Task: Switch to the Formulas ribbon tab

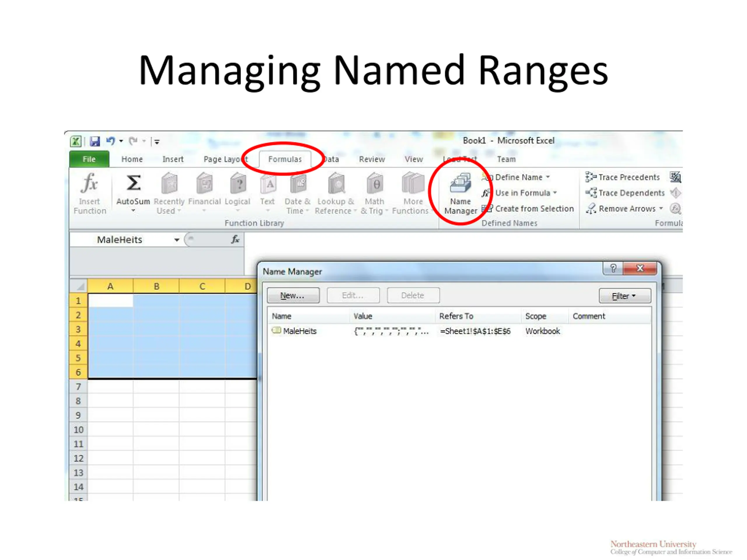Action: 285,159
